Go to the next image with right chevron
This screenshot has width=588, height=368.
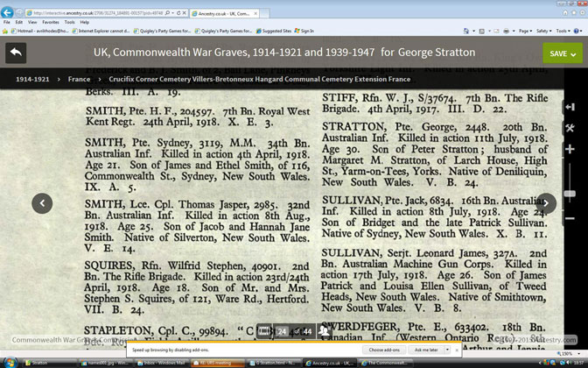(546, 203)
